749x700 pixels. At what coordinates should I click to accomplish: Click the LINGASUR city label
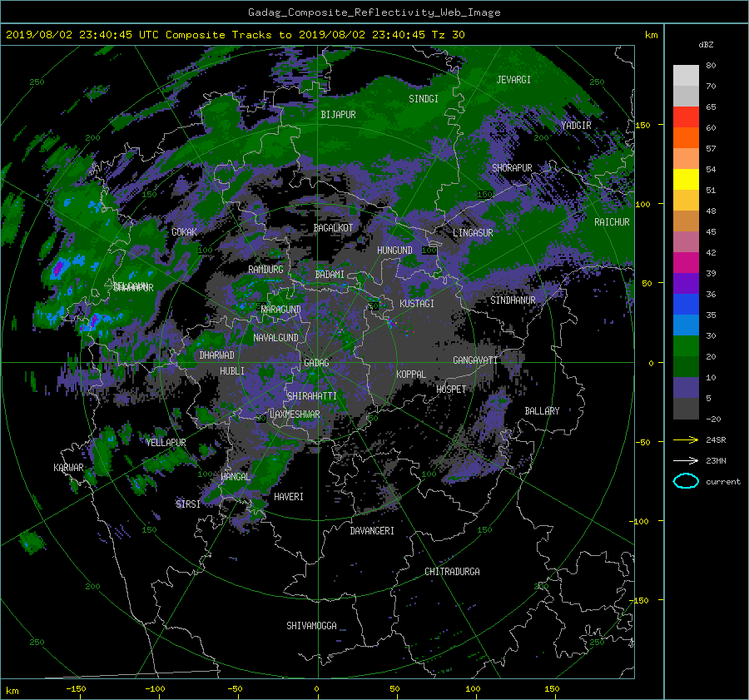tap(473, 233)
